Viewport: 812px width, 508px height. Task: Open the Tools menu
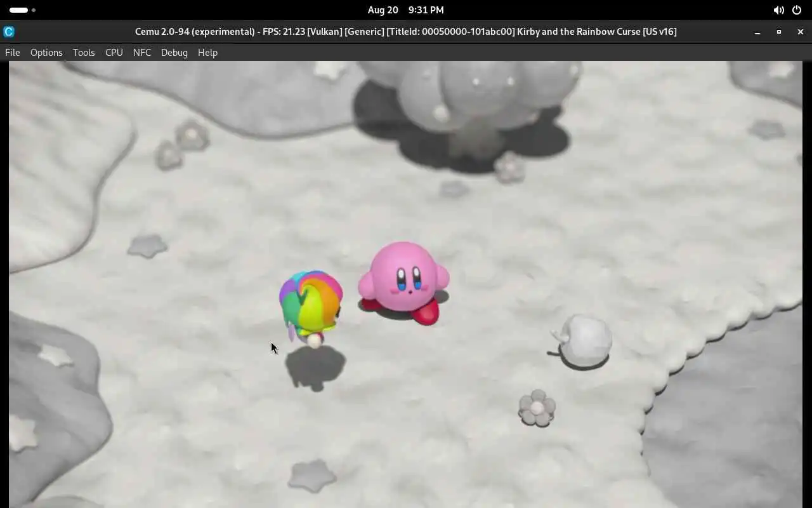[x=84, y=53]
